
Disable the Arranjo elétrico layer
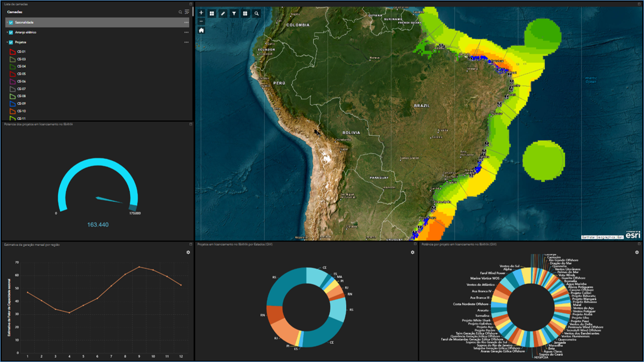pos(10,32)
